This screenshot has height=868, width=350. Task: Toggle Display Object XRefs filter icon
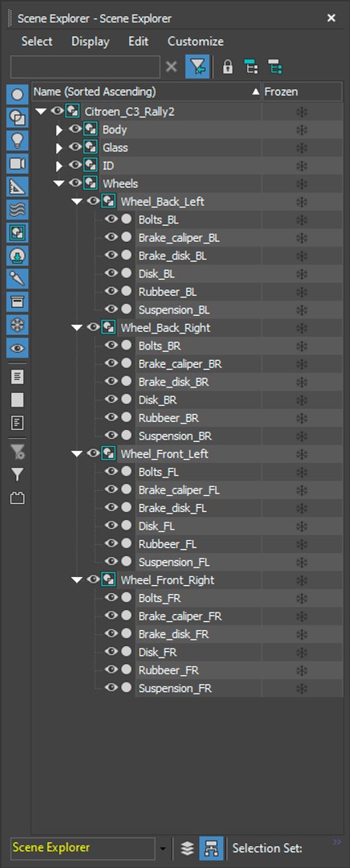click(x=17, y=256)
